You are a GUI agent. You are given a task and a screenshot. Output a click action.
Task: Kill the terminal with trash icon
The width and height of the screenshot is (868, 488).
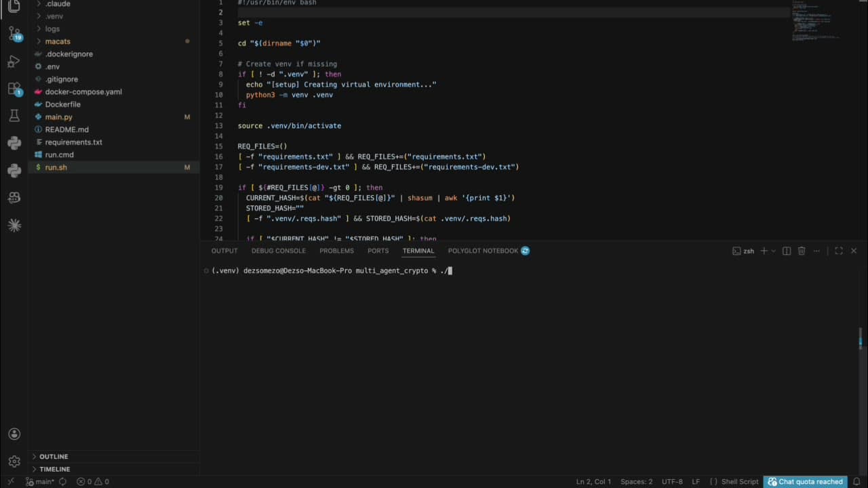pos(801,251)
